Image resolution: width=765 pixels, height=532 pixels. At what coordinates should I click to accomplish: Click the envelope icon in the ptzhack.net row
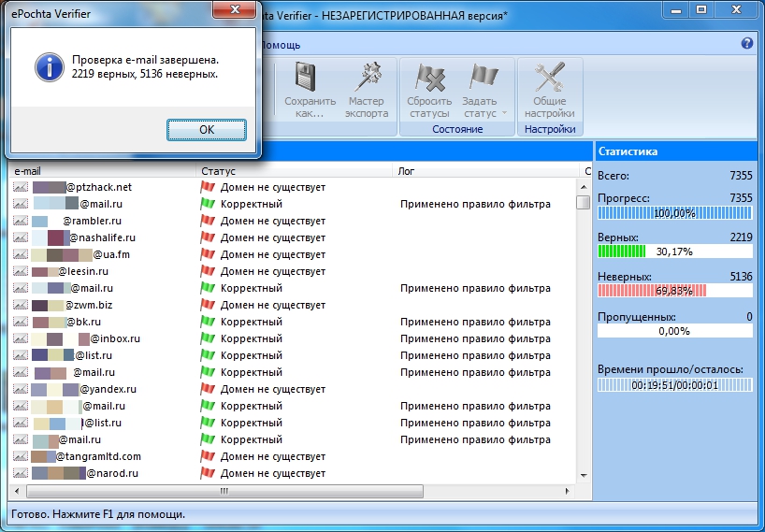[x=21, y=187]
